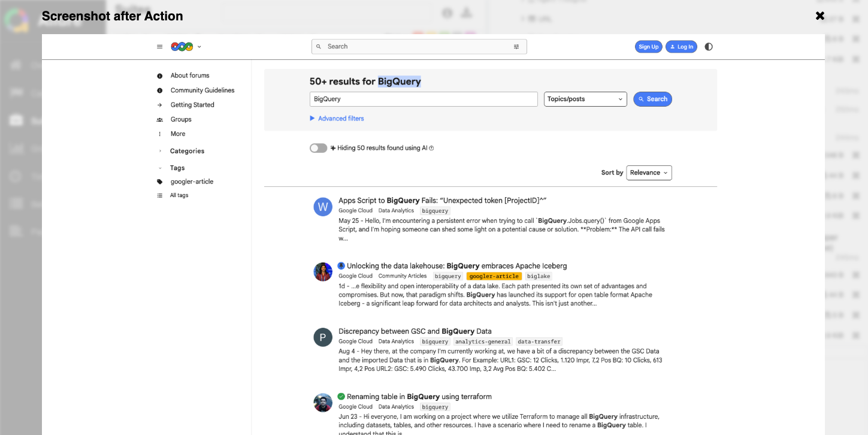Click avatar beside the Renaming table topic

click(x=323, y=403)
